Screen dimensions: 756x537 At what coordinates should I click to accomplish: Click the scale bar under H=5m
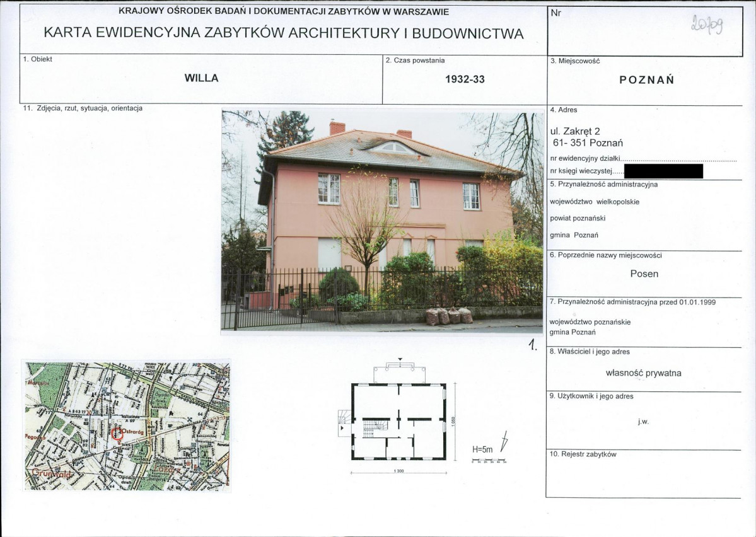click(489, 460)
